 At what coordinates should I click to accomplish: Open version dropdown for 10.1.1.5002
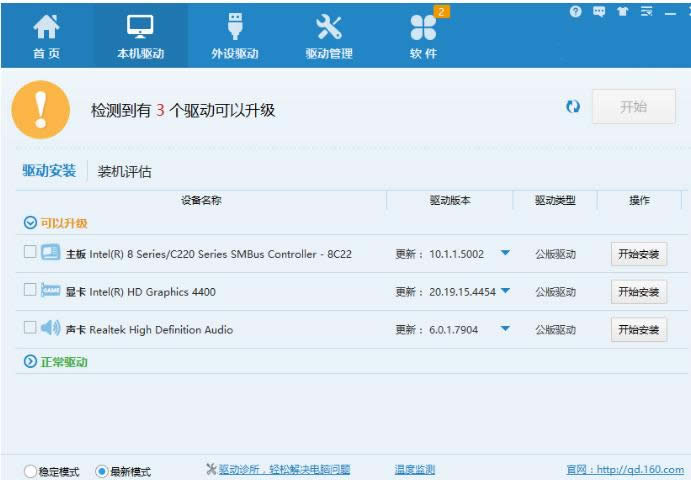[505, 253]
